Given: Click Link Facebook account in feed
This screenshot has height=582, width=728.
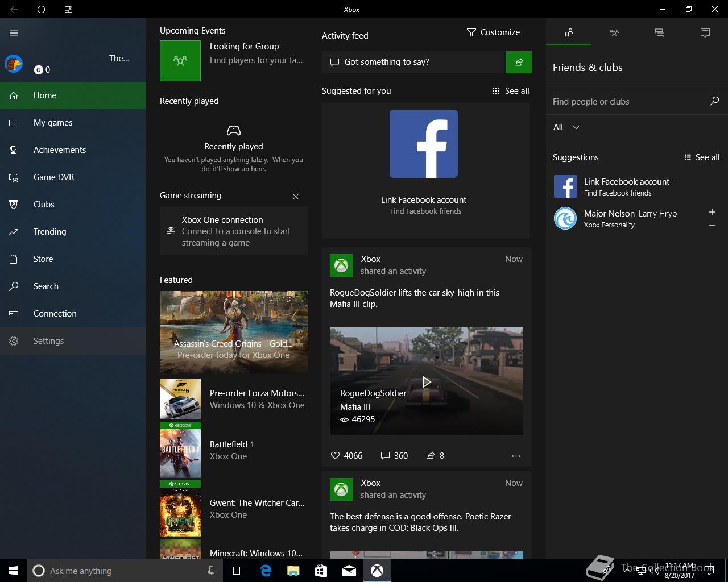Looking at the screenshot, I should [x=424, y=200].
